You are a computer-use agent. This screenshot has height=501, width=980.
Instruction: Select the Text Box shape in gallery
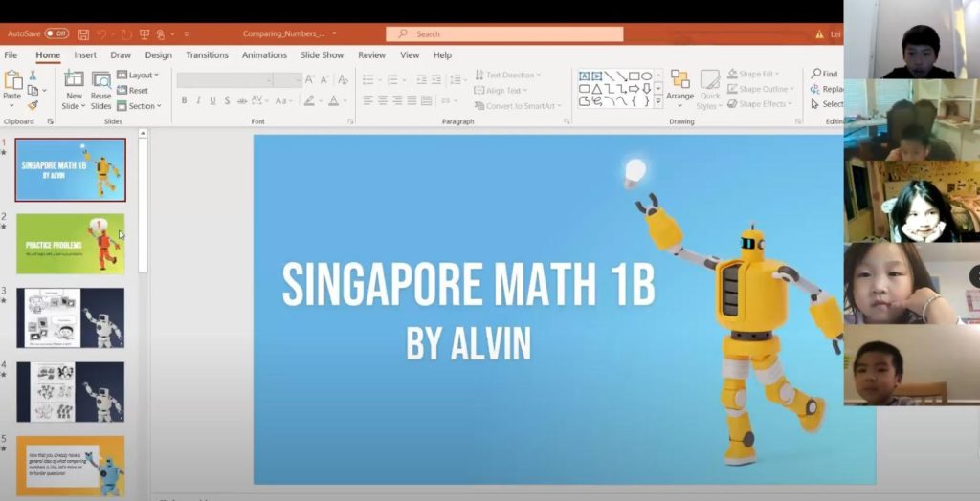tap(585, 76)
